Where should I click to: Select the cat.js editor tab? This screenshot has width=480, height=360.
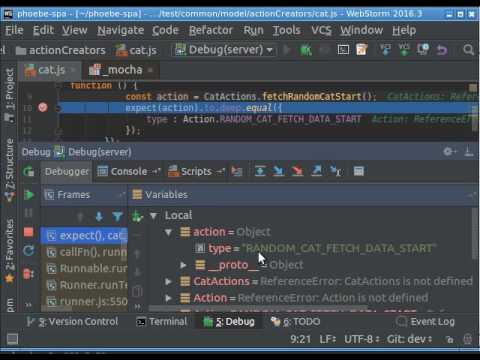point(50,70)
